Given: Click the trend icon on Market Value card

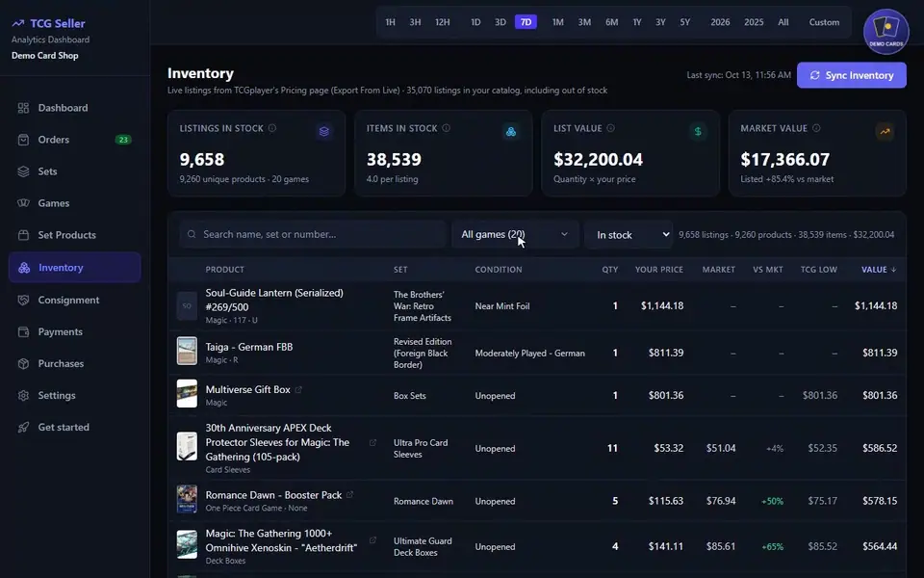Looking at the screenshot, I should (885, 131).
